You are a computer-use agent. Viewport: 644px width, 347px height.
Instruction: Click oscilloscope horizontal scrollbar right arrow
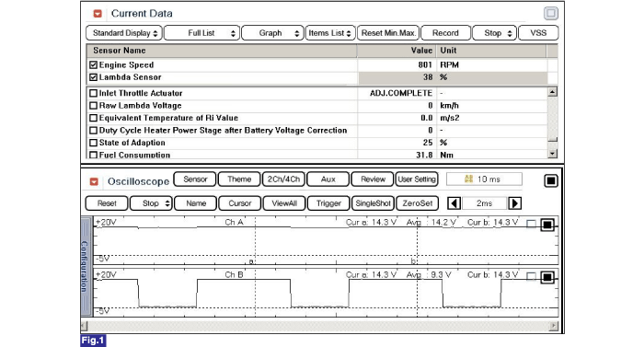tap(554, 326)
